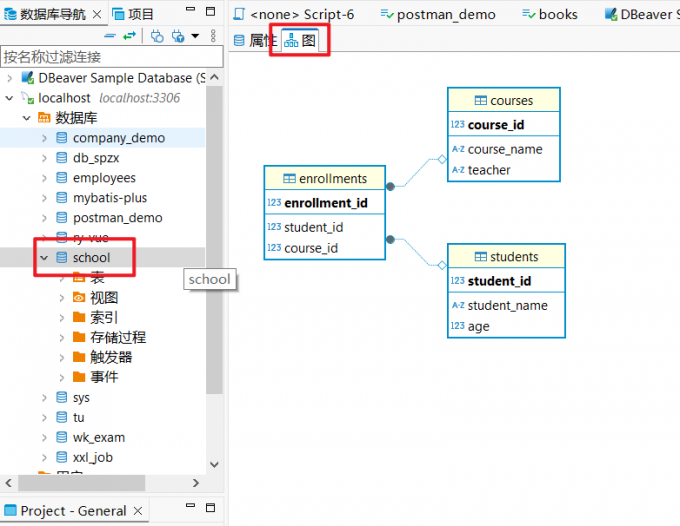The width and height of the screenshot is (680, 526).
Task: Select the tu database
Action: (78, 417)
